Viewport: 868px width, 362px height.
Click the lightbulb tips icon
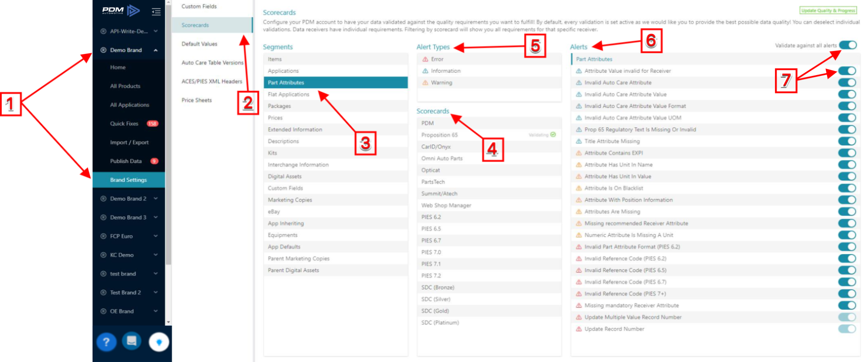(x=159, y=342)
